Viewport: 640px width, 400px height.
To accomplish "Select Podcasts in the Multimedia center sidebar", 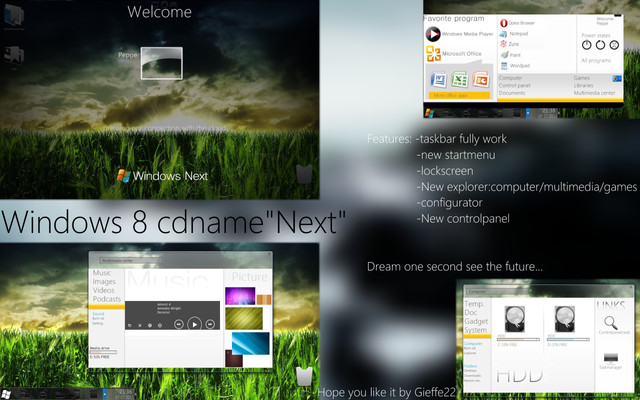I will 107,299.
